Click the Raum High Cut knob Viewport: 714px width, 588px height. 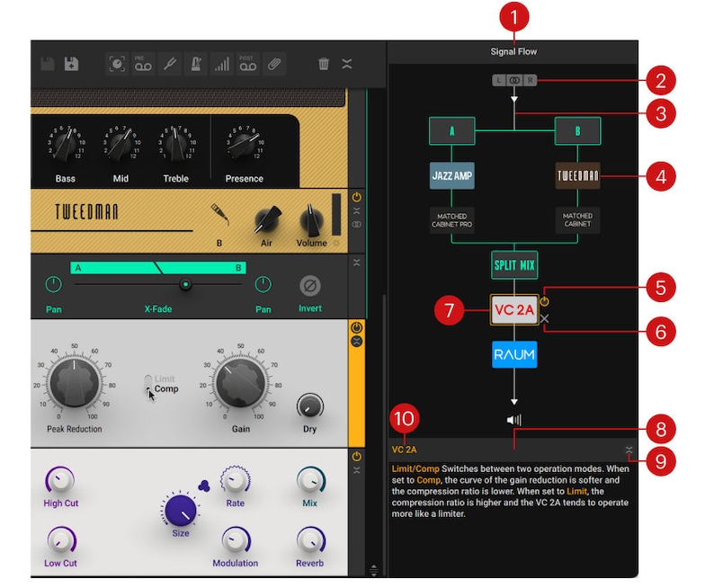[60, 480]
